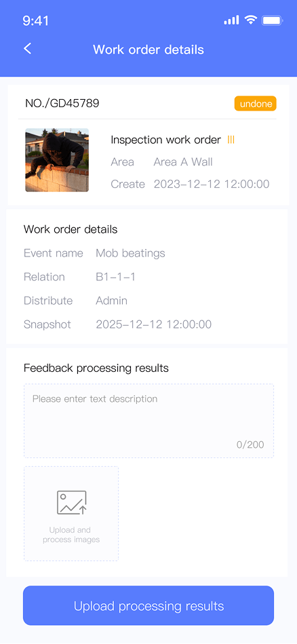This screenshot has height=644, width=297.
Task: Click the battery indicator icon
Action: [273, 20]
